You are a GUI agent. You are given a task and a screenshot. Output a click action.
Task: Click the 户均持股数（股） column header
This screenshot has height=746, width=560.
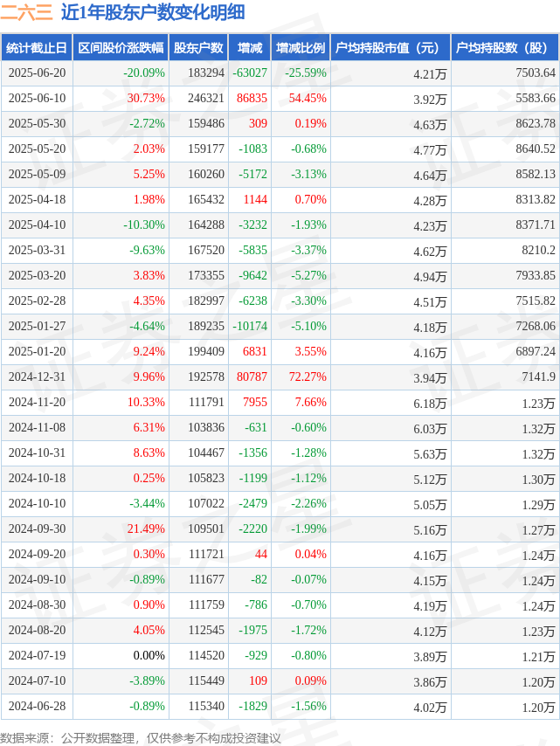505,47
